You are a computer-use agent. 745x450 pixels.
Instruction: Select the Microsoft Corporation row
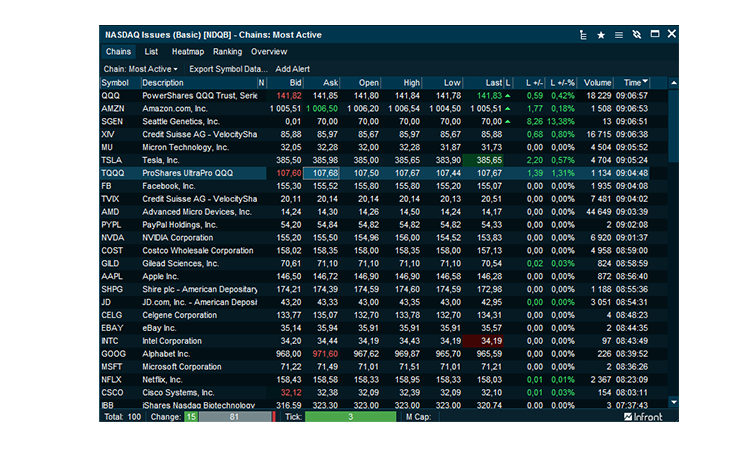[x=374, y=367]
